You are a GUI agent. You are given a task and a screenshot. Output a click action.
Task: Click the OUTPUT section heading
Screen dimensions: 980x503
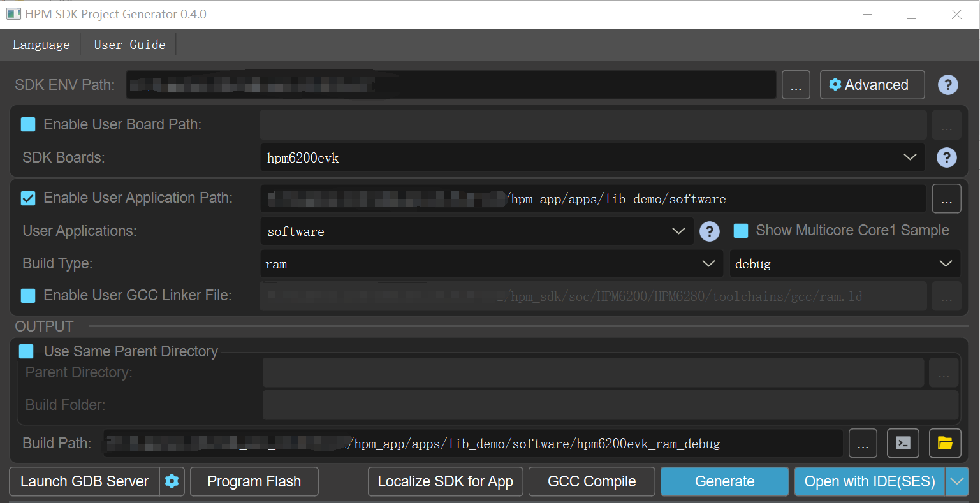[45, 326]
